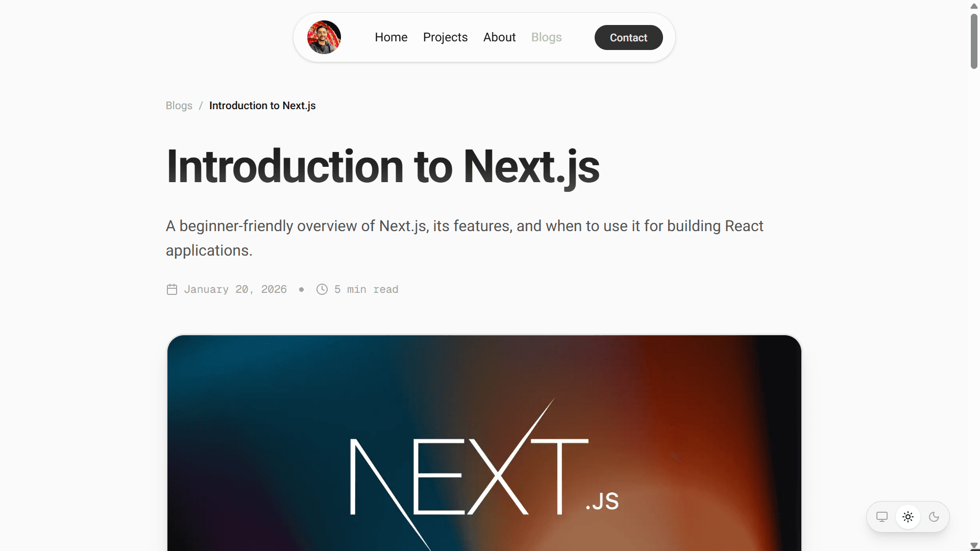
Task: Click the profile avatar in navbar
Action: [x=324, y=37]
